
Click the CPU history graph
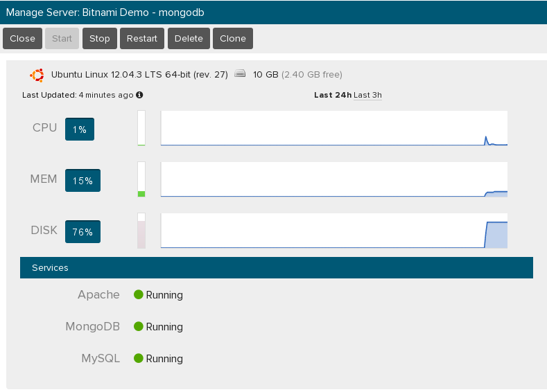tap(334, 128)
